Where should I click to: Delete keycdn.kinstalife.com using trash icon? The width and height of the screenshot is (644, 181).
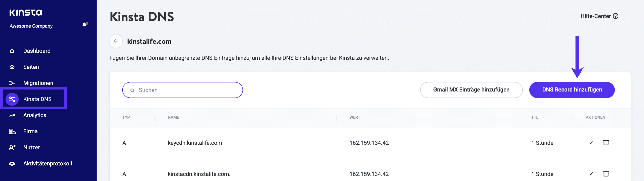tap(606, 143)
